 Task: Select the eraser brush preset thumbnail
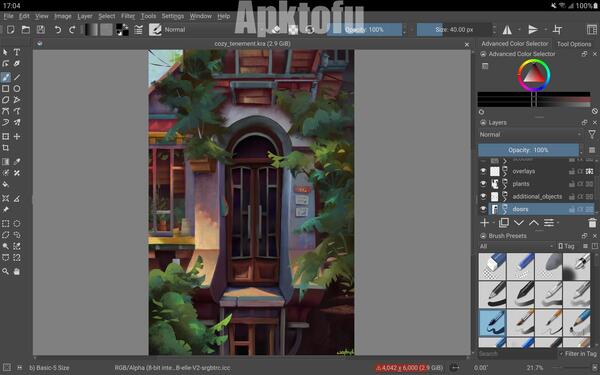[492, 266]
